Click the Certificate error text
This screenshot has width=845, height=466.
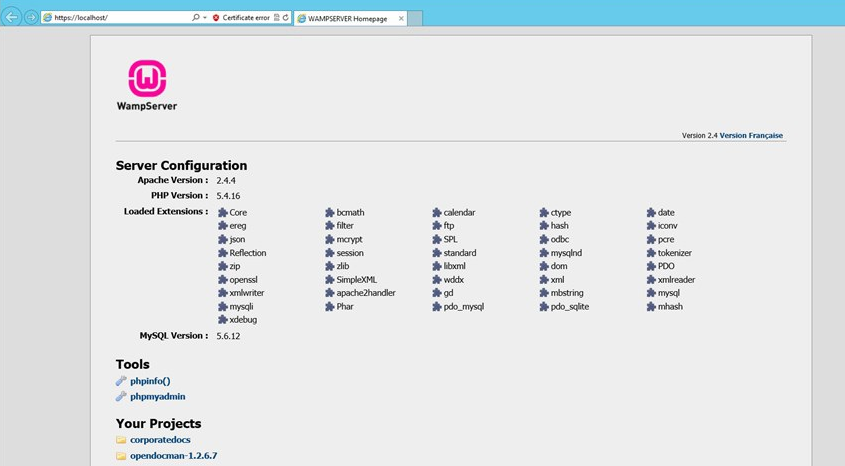(x=246, y=18)
